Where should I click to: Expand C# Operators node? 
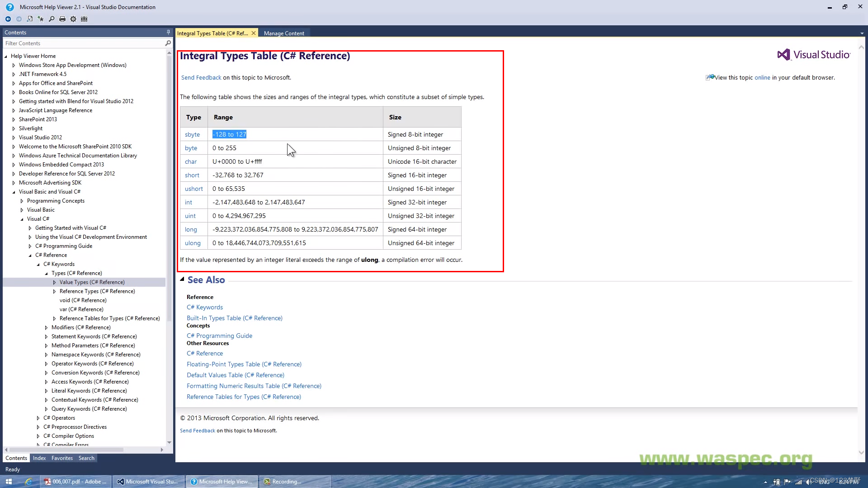(38, 418)
